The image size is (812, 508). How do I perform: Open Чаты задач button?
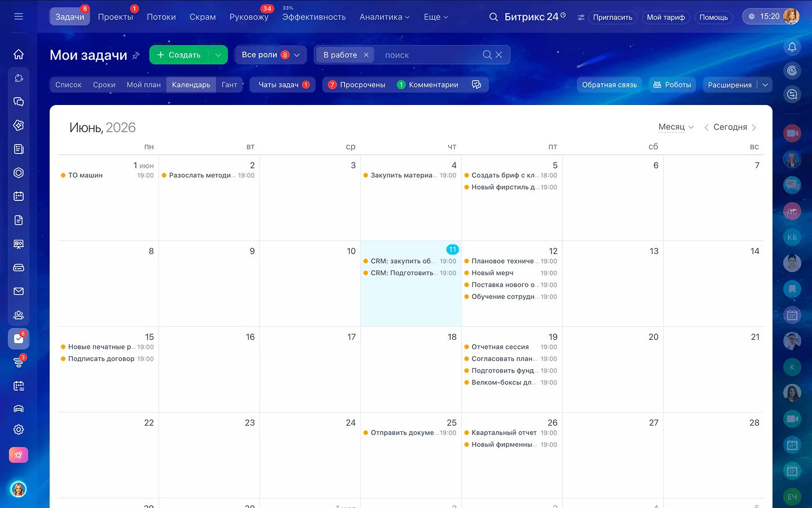[x=283, y=85]
